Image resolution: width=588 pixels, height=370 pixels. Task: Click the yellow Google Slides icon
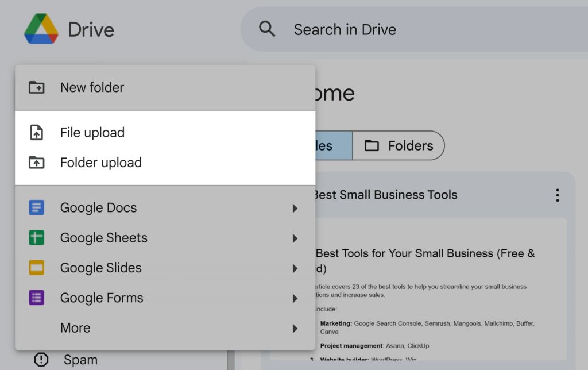37,268
